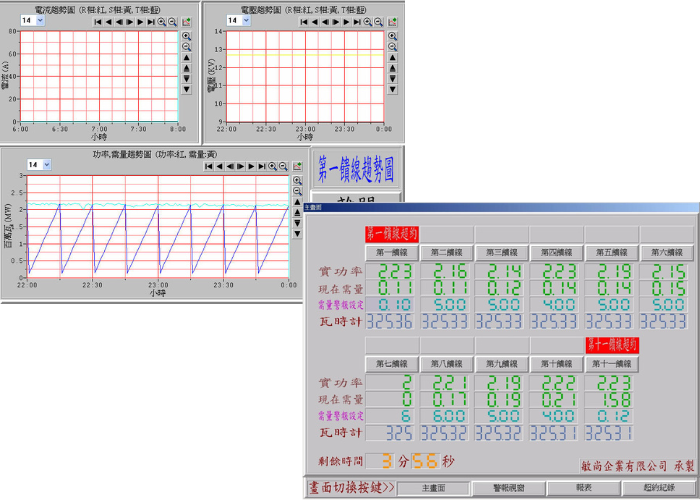Screen dimensions: 700x500
Task: Click feeder 11 demand alarm setting field 0.12
Action: point(609,416)
